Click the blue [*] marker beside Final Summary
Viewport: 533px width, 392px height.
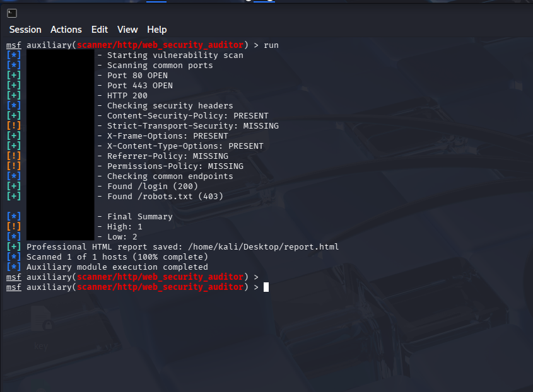(14, 217)
